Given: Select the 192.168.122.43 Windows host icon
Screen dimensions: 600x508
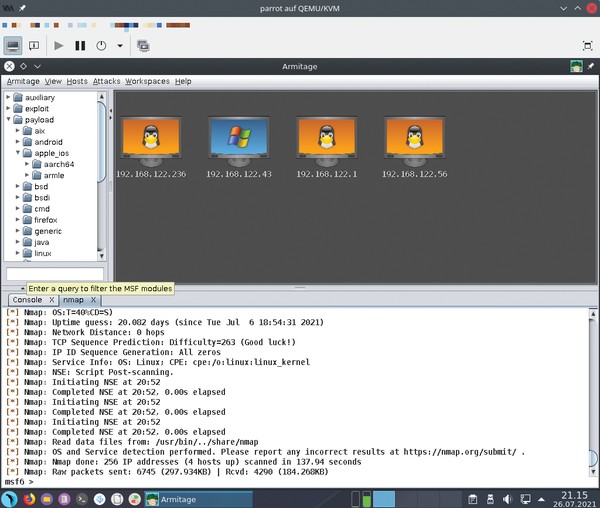Looking at the screenshot, I should pos(239,140).
